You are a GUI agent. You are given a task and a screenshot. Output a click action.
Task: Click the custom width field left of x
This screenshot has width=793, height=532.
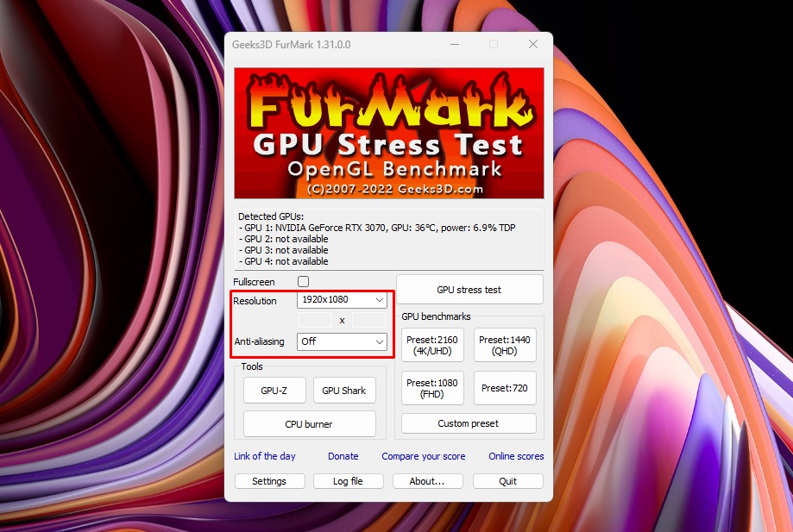[315, 320]
